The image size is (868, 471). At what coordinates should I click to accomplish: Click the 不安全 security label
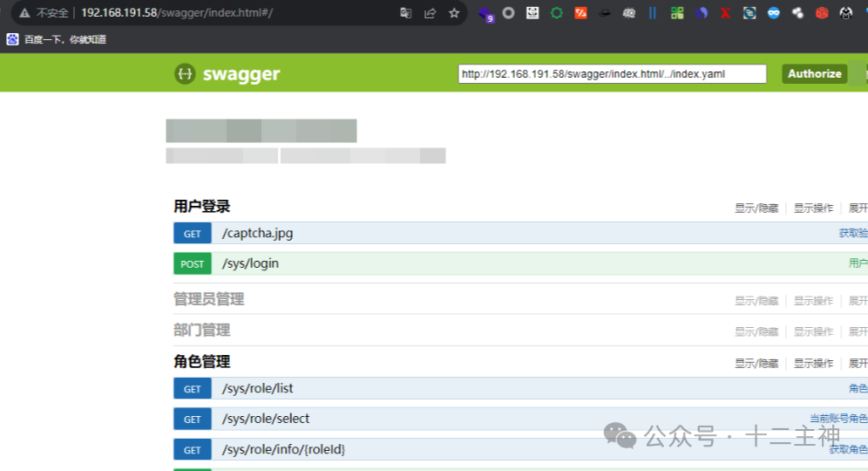(x=52, y=13)
